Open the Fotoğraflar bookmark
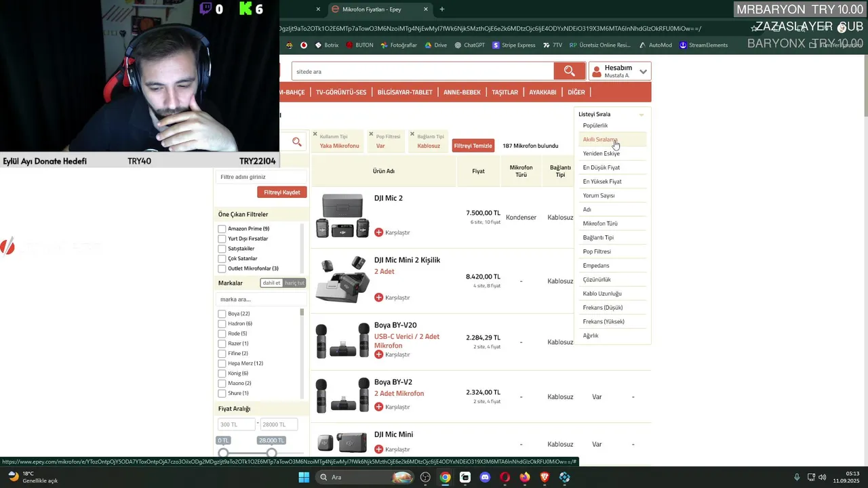868x488 pixels. coord(399,45)
